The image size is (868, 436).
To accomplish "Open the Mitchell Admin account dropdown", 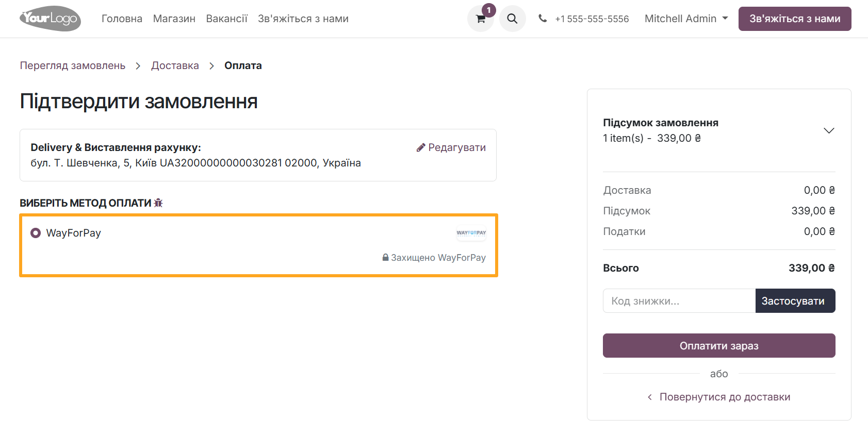I will pos(686,18).
